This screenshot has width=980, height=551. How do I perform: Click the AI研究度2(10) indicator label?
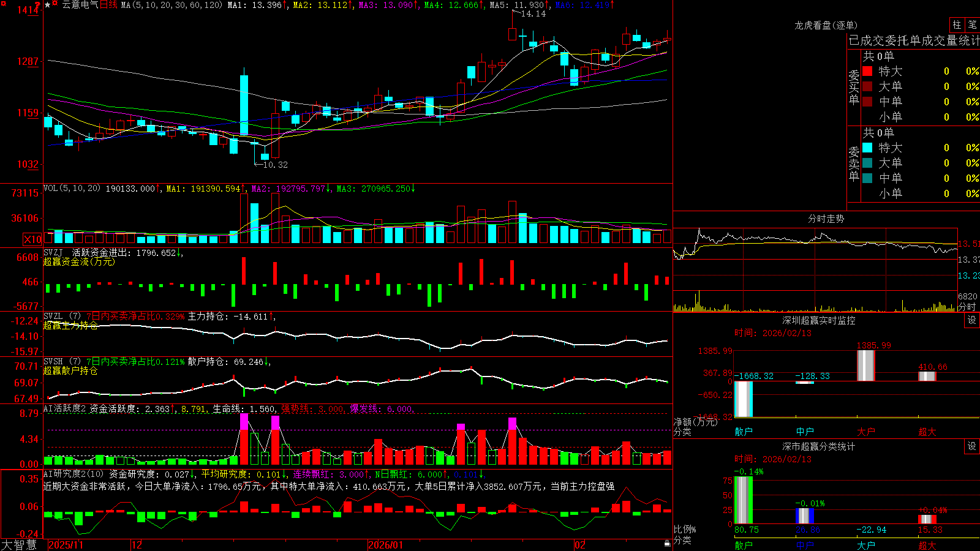(x=73, y=474)
